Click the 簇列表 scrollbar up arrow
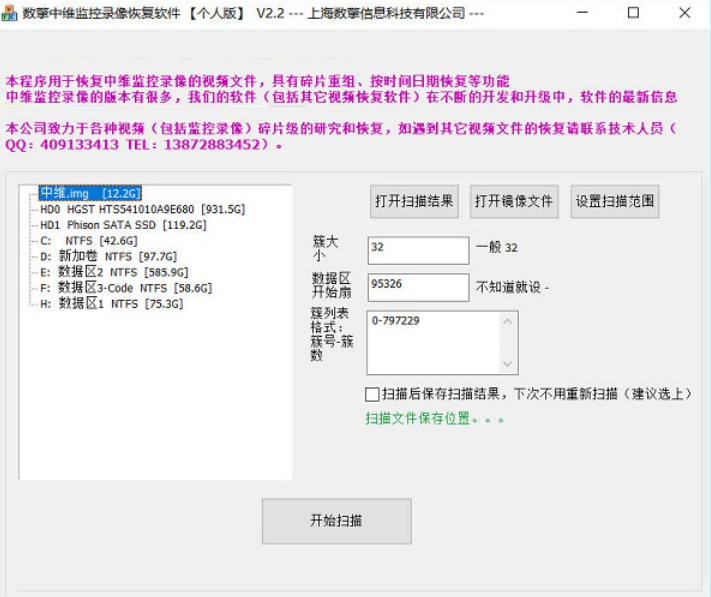This screenshot has width=711, height=597. click(507, 321)
